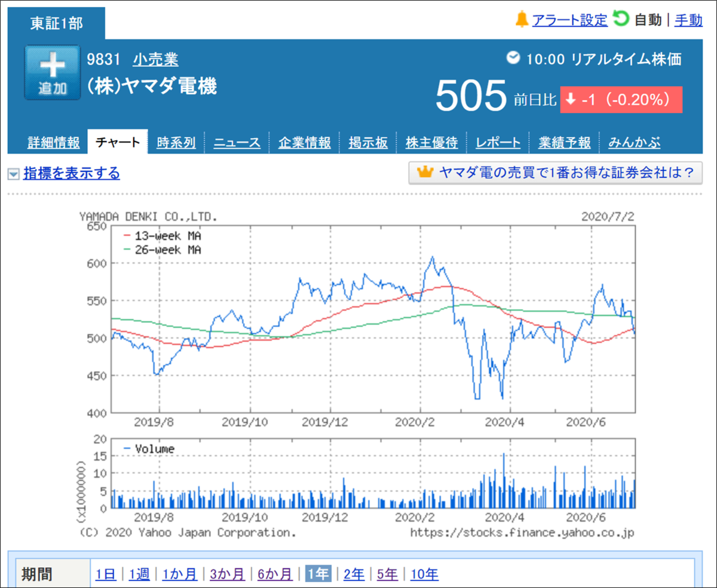Click the 期間 label

click(37, 574)
